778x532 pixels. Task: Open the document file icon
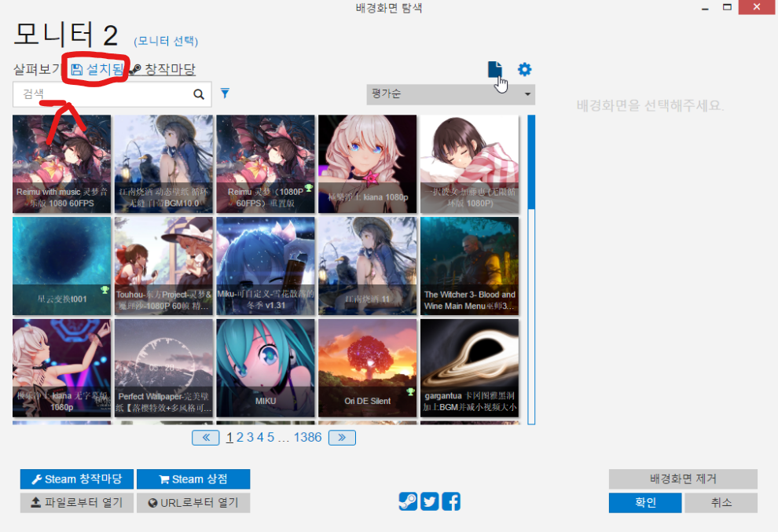tap(494, 69)
